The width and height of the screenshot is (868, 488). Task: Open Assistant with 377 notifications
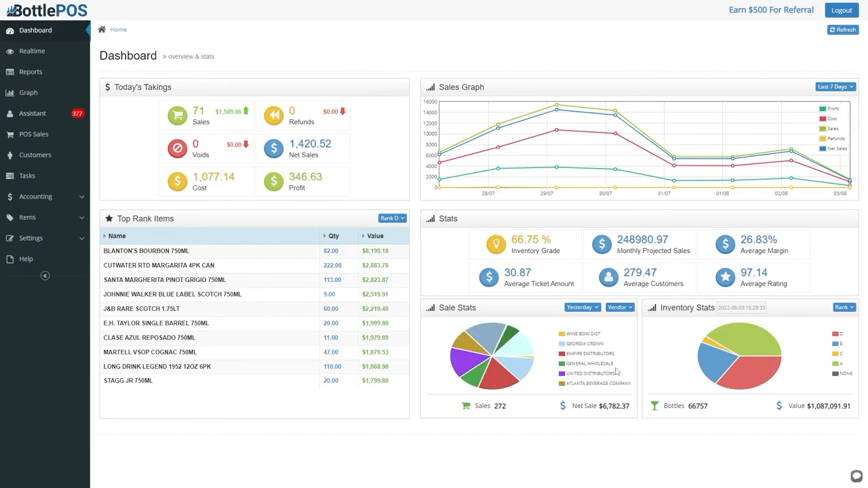tap(45, 113)
